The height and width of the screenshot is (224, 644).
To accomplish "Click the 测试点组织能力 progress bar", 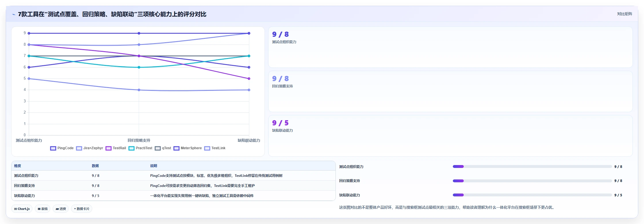I will [532, 166].
